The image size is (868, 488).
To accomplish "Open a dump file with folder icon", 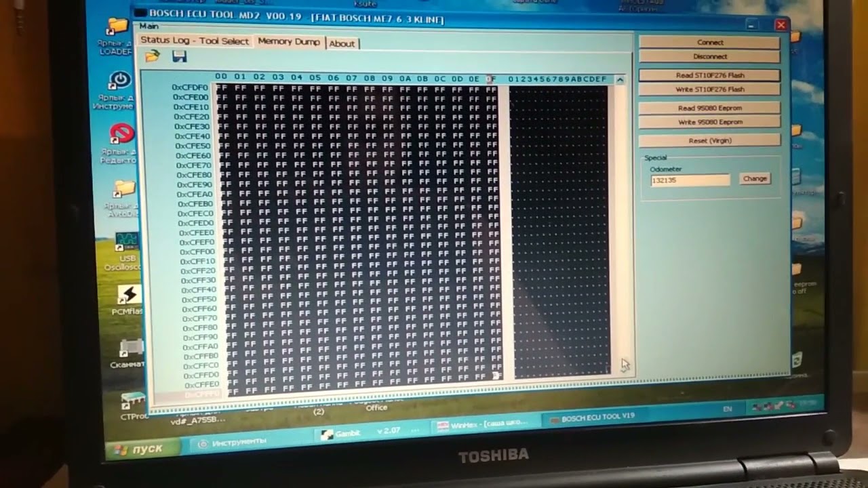I will 153,56.
